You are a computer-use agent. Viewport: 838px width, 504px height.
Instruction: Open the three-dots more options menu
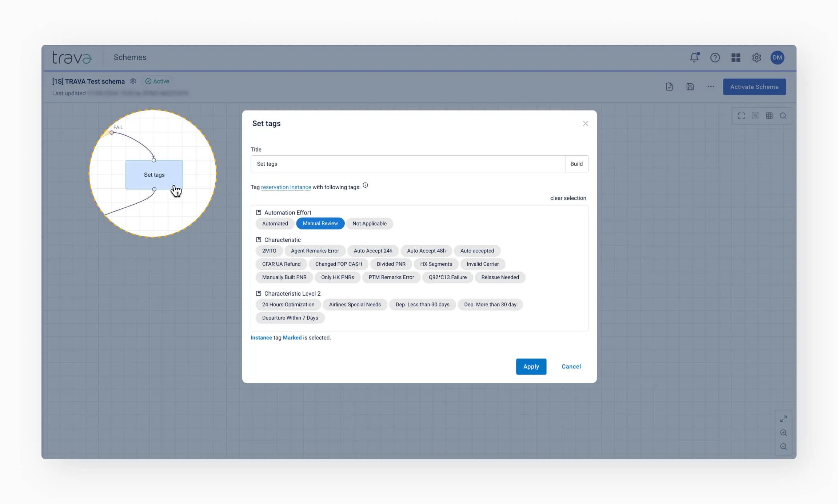coord(711,87)
